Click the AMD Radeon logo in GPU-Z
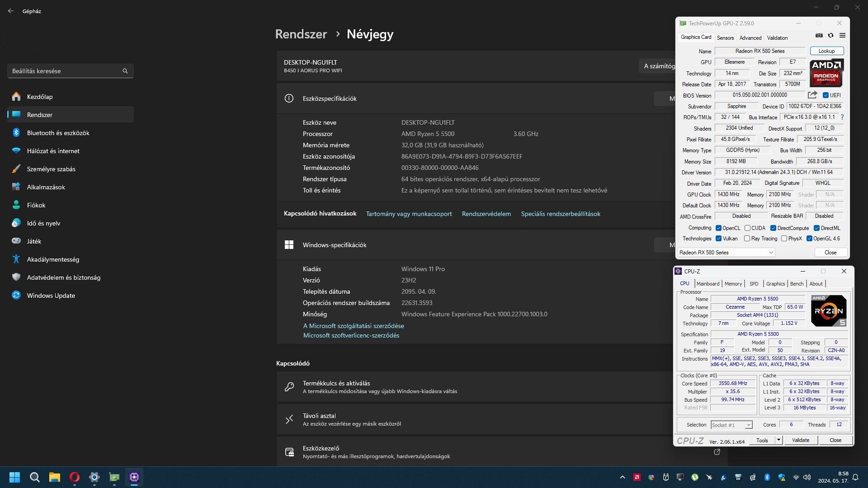Viewport: 868px width, 488px height. click(826, 73)
